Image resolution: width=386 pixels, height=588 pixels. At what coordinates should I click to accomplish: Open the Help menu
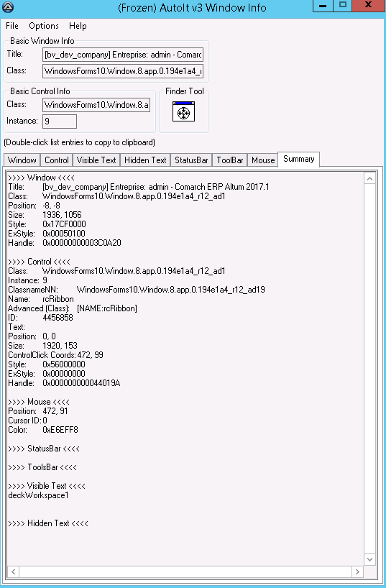point(78,26)
